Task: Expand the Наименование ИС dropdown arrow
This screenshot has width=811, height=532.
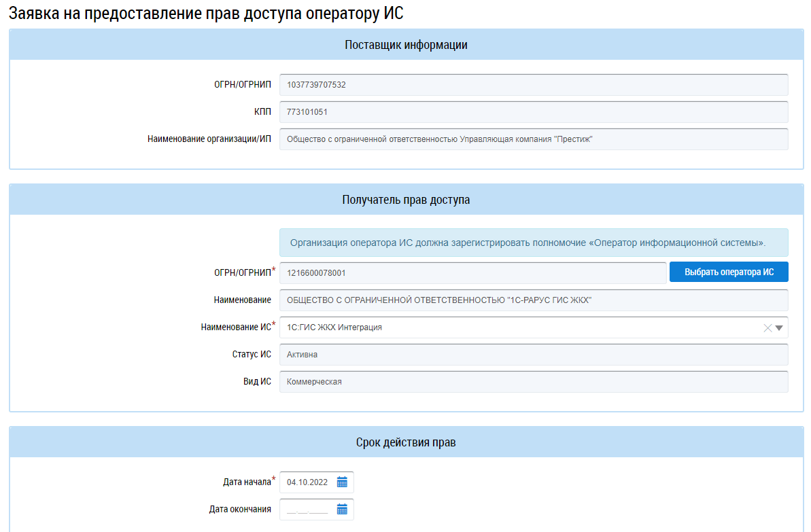Action: (780, 327)
